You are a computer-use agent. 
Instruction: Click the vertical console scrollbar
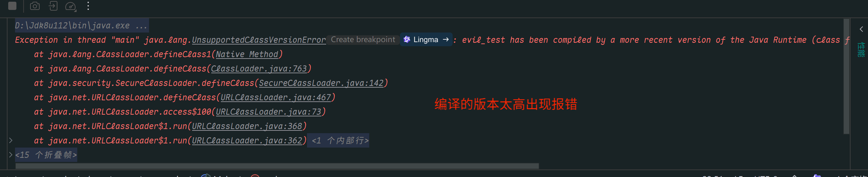click(846, 76)
